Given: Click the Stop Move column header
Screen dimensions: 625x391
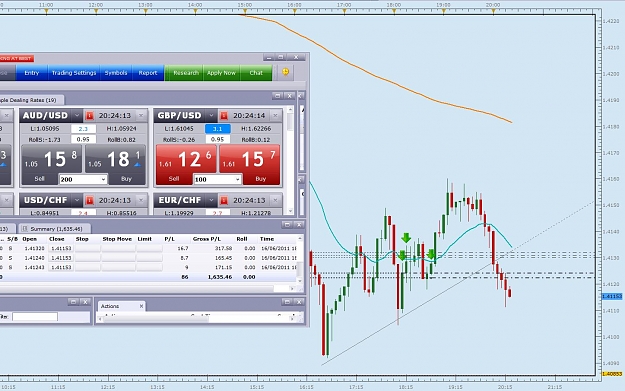Looking at the screenshot, I should pyautogui.click(x=117, y=239).
